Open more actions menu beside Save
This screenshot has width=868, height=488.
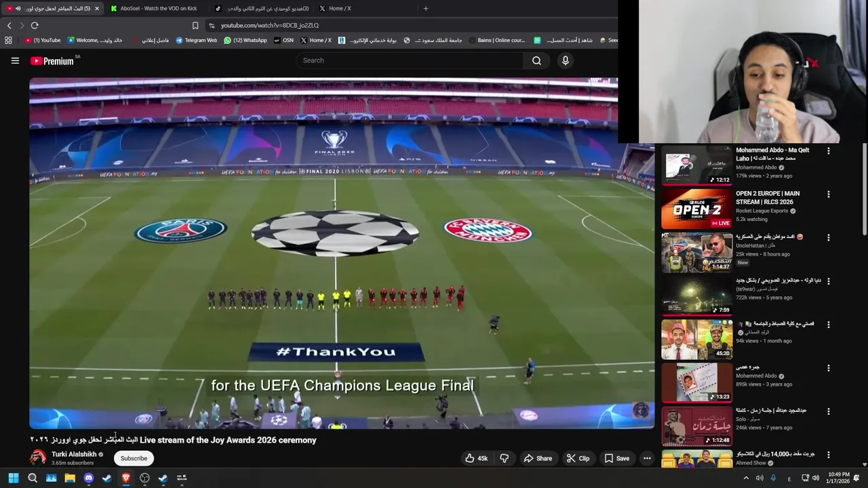(x=647, y=458)
